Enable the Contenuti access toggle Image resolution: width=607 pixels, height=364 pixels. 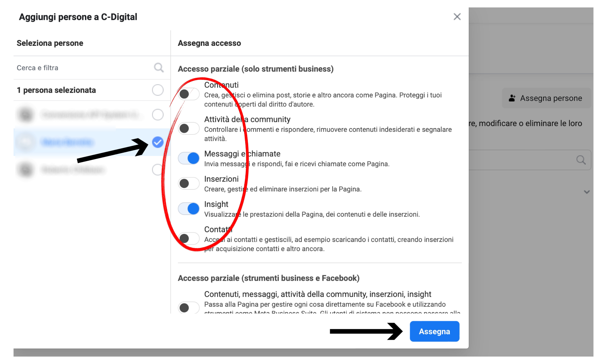click(x=189, y=94)
